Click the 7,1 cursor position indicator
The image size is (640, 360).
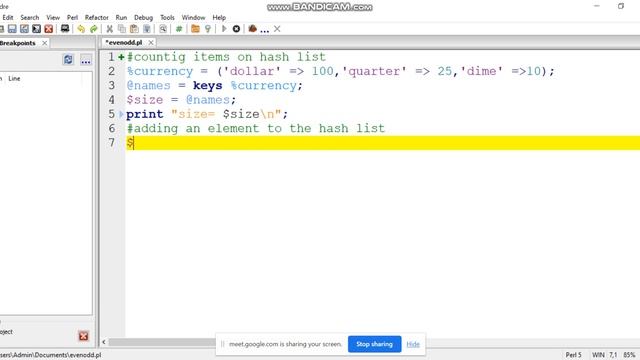click(x=613, y=355)
